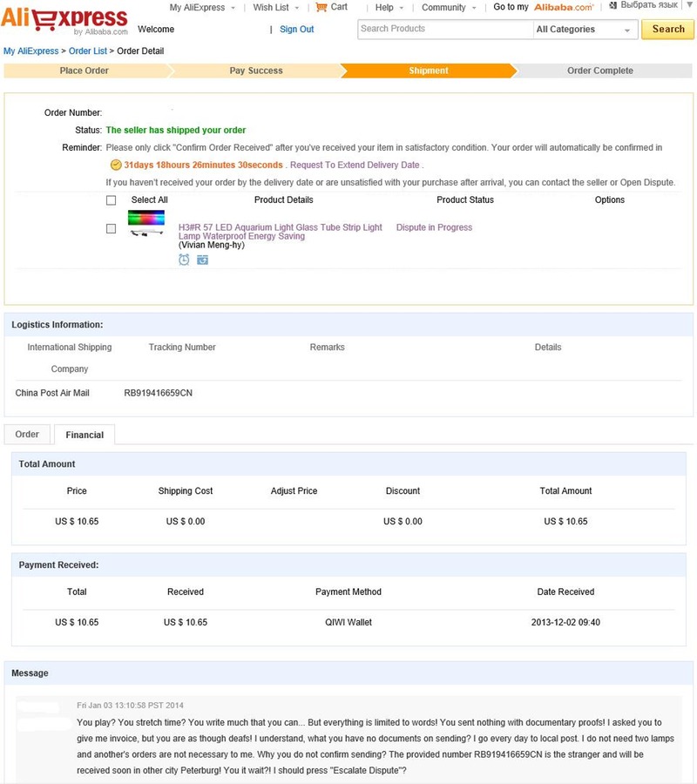
Task: Click the Search button
Action: 668,29
